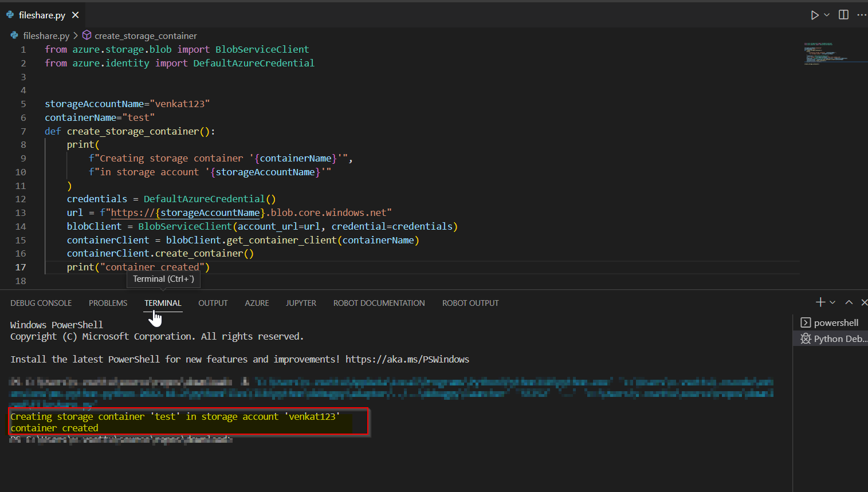Maximize the panel with caret icon
The image size is (868, 492).
point(849,302)
